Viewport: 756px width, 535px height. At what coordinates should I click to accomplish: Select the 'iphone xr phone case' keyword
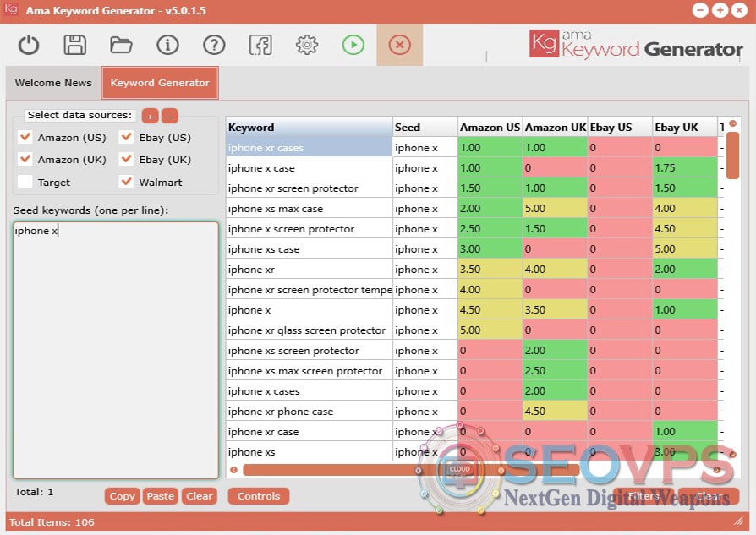309,411
